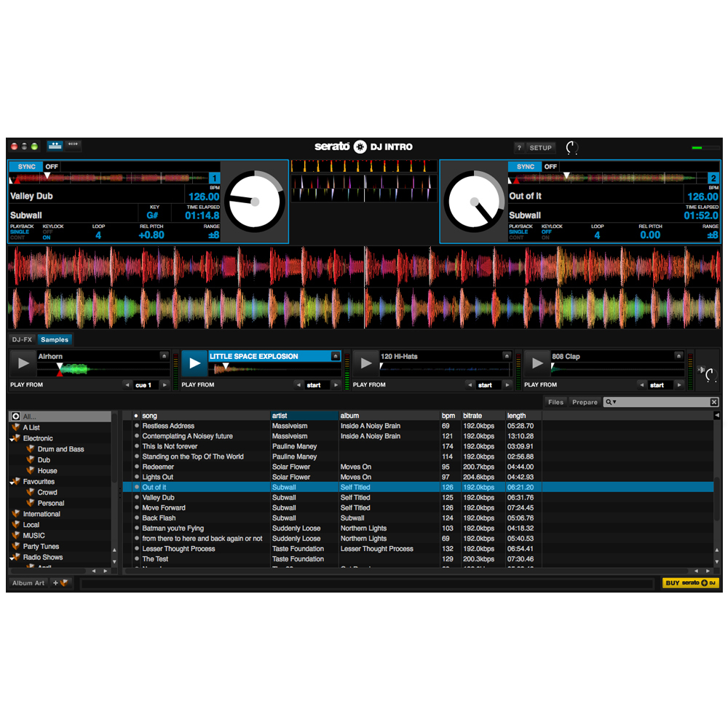Click the sample player volume knob
Viewport: 728px width, 728px height.
pyautogui.click(x=709, y=374)
